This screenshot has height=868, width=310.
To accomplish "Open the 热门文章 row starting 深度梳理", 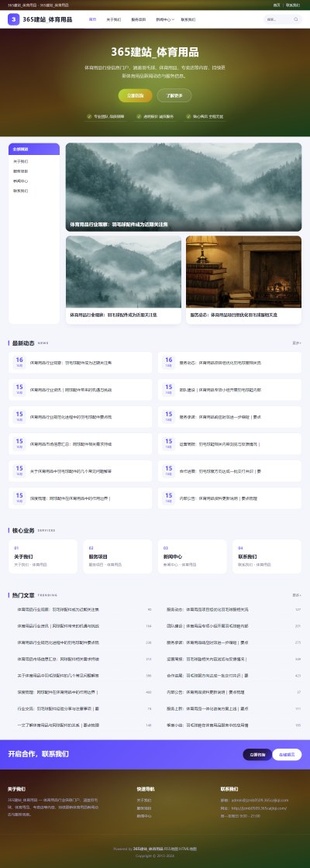I will click(81, 692).
